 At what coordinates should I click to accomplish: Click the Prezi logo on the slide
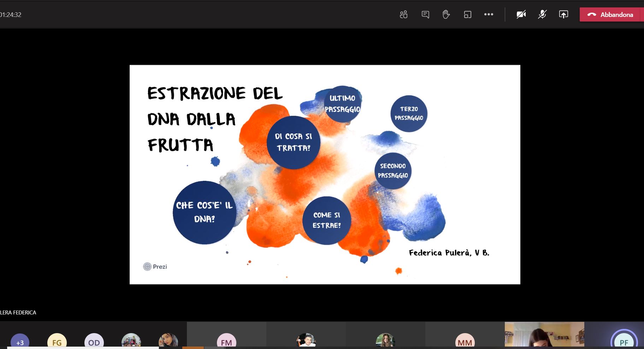[x=155, y=266]
